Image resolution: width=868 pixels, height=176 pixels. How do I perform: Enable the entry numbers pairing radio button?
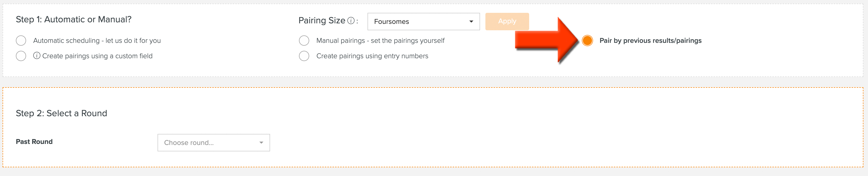tap(304, 56)
